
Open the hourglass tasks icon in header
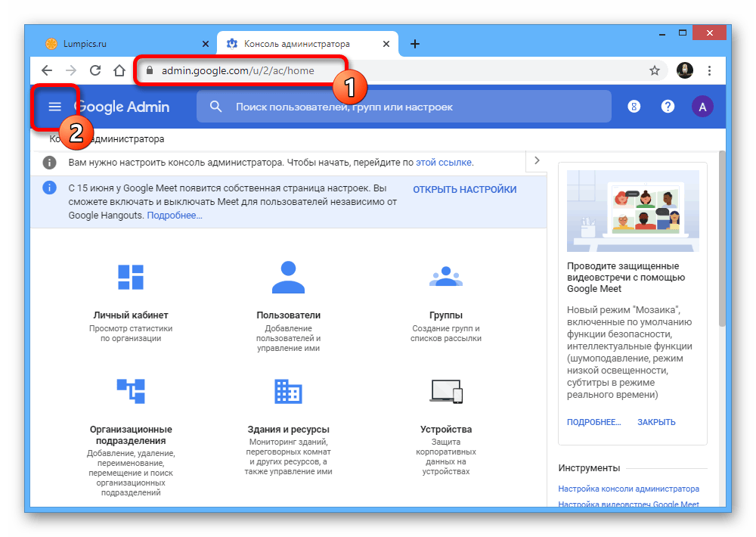[634, 107]
